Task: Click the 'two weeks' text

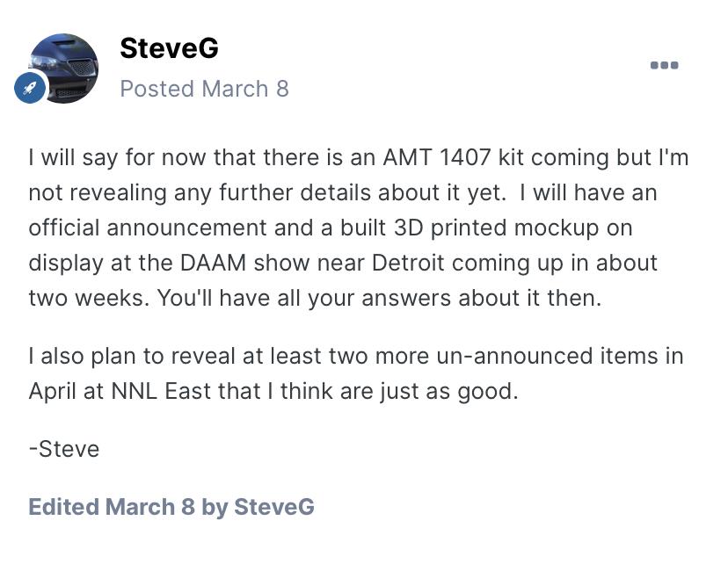Action: point(89,298)
